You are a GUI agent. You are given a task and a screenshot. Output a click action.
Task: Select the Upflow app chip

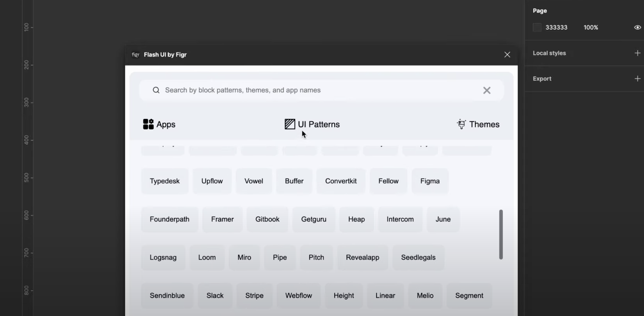[x=212, y=181]
